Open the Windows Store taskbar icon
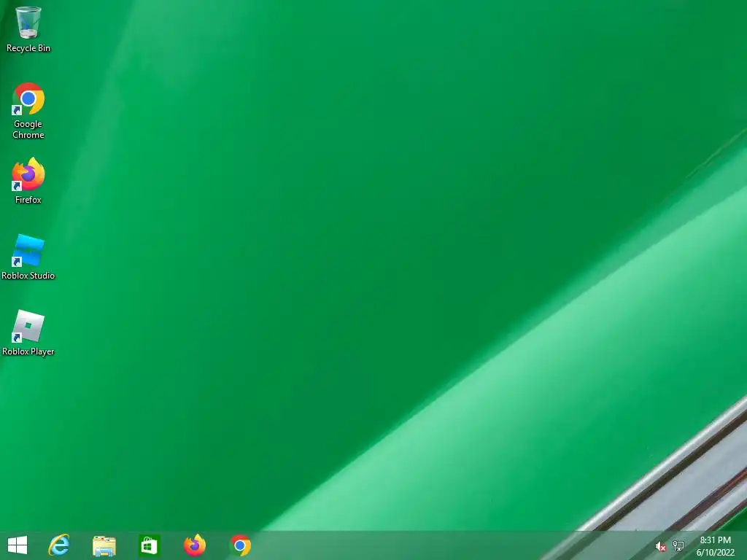This screenshot has width=747, height=560. click(x=149, y=545)
